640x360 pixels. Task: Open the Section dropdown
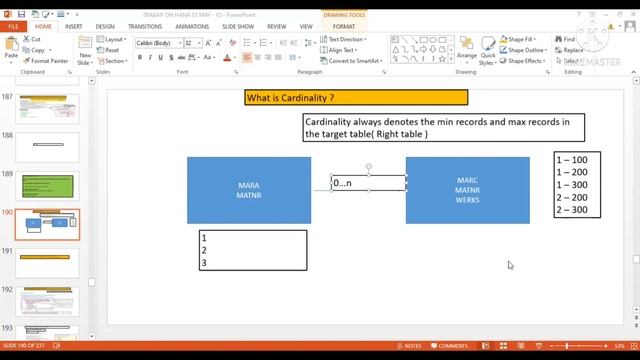pos(113,61)
